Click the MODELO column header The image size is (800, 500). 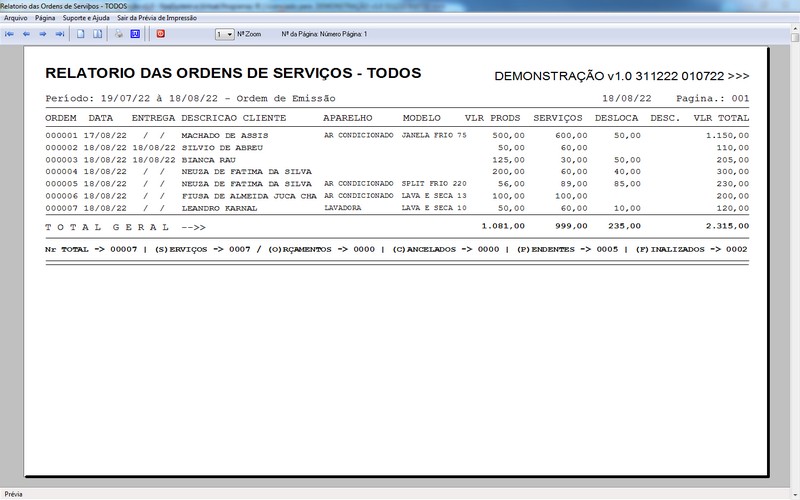coord(421,118)
